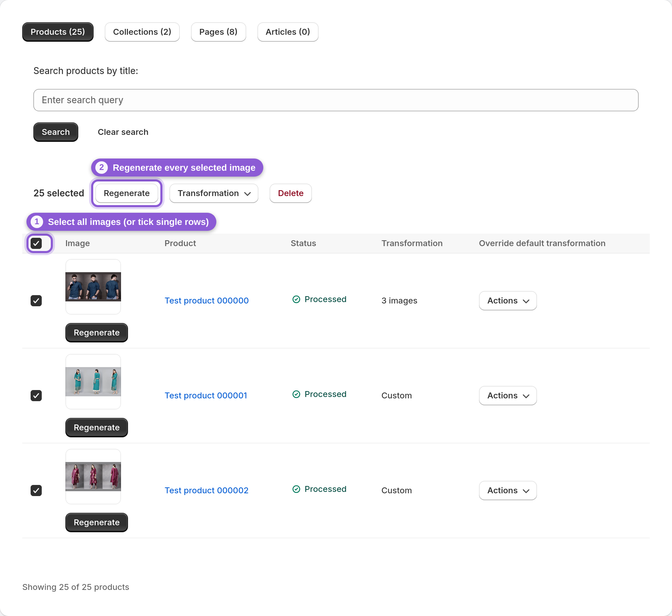Viewport: 672px width, 616px height.
Task: Uncheck the Test product 000001 row checkbox
Action: click(36, 396)
